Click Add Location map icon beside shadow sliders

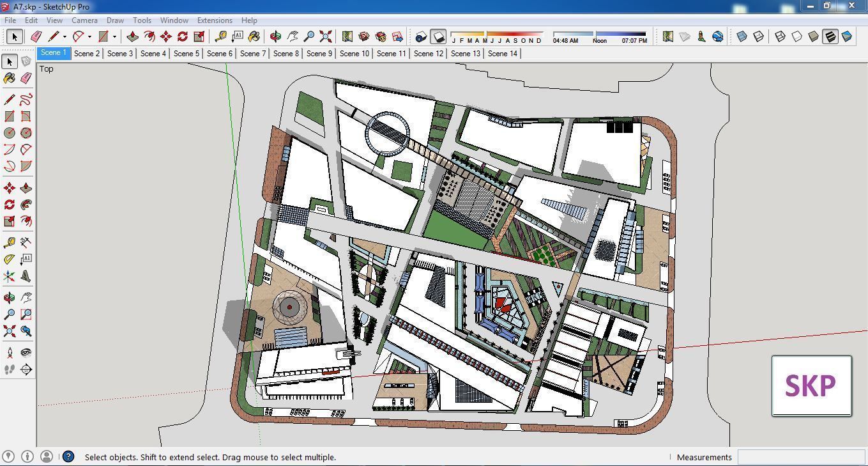click(668, 36)
